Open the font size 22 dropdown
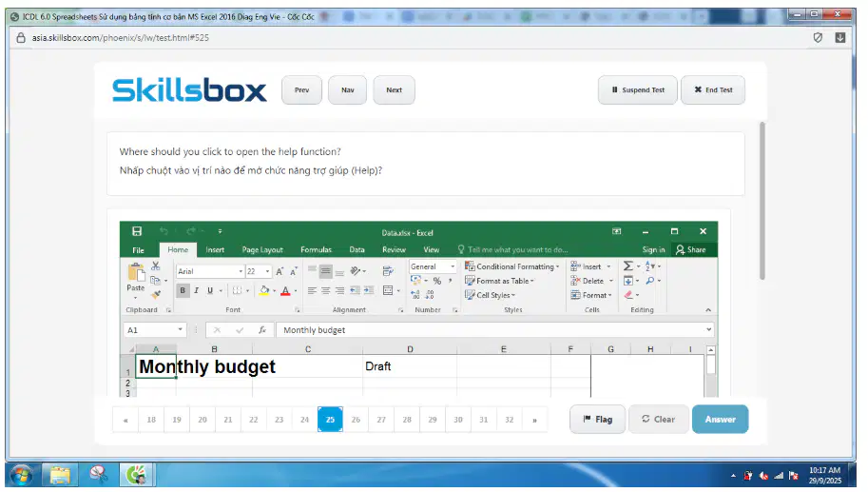Screen dimensions: 868x492 coord(268,271)
